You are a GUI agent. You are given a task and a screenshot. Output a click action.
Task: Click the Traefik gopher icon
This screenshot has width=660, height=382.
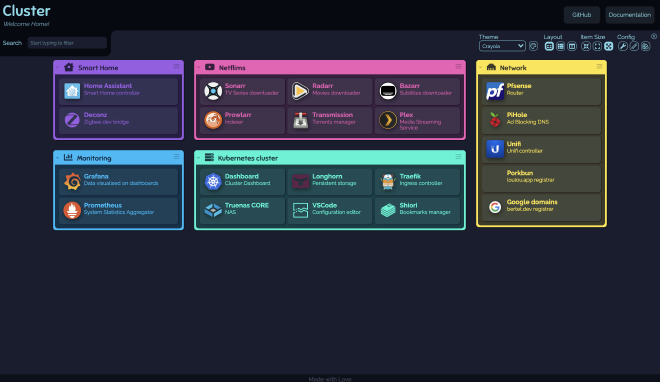click(388, 181)
